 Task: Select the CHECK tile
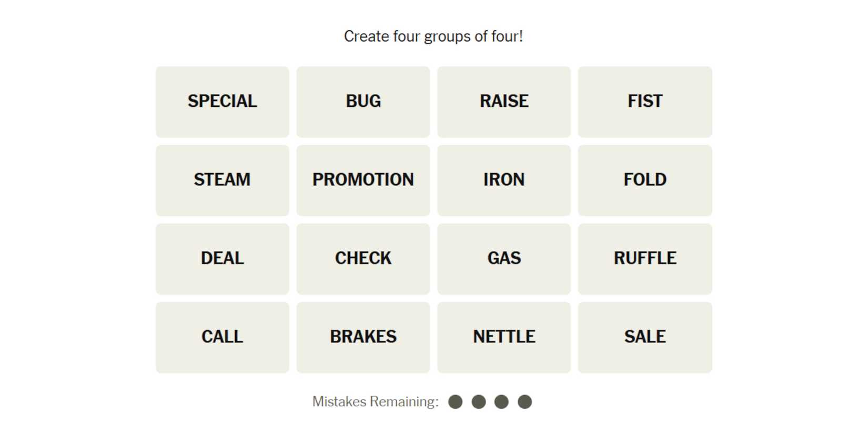363,258
